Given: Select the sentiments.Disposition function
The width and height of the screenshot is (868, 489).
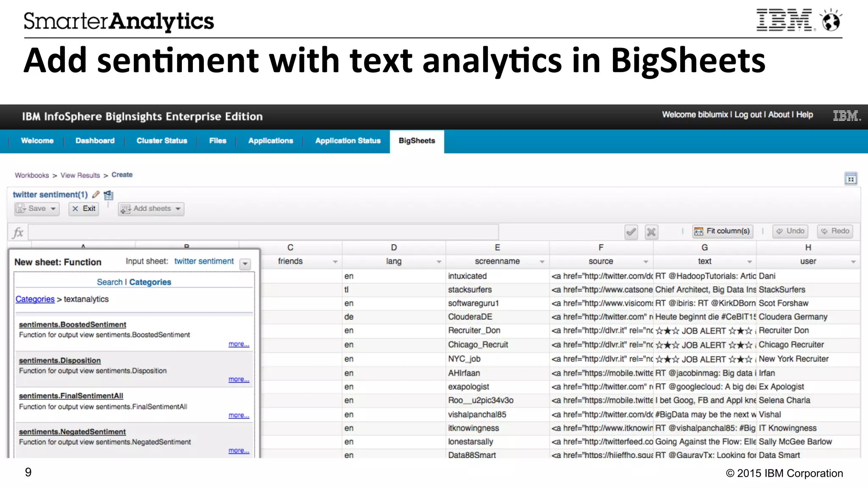Looking at the screenshot, I should click(60, 360).
